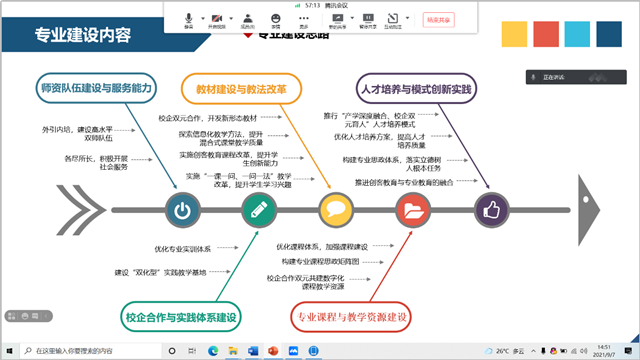The image size is (640, 360).
Task: Open the interactive annotation tool
Action: pyautogui.click(x=393, y=20)
